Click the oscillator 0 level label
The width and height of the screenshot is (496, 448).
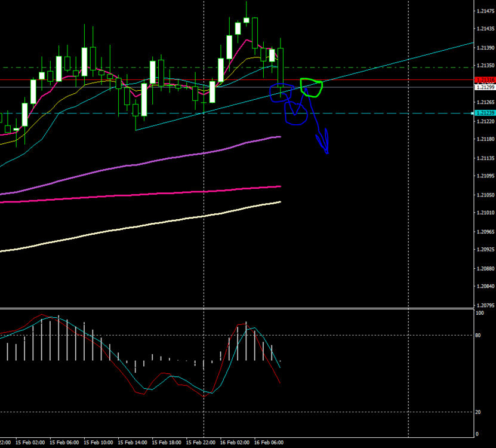pos(477,434)
